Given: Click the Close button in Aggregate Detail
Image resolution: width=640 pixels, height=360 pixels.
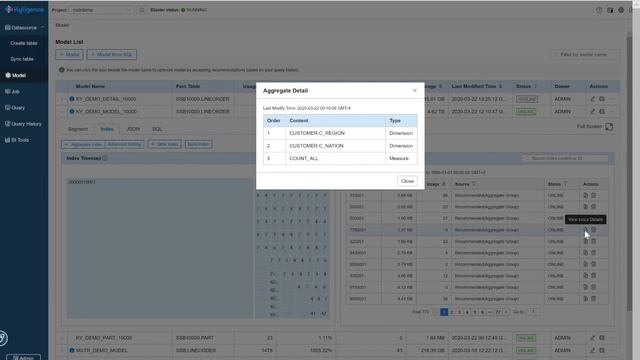Looking at the screenshot, I should (407, 181).
